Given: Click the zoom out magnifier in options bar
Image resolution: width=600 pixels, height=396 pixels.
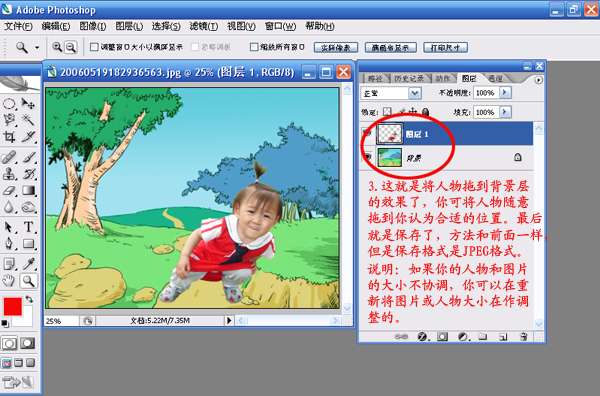Looking at the screenshot, I should point(70,47).
